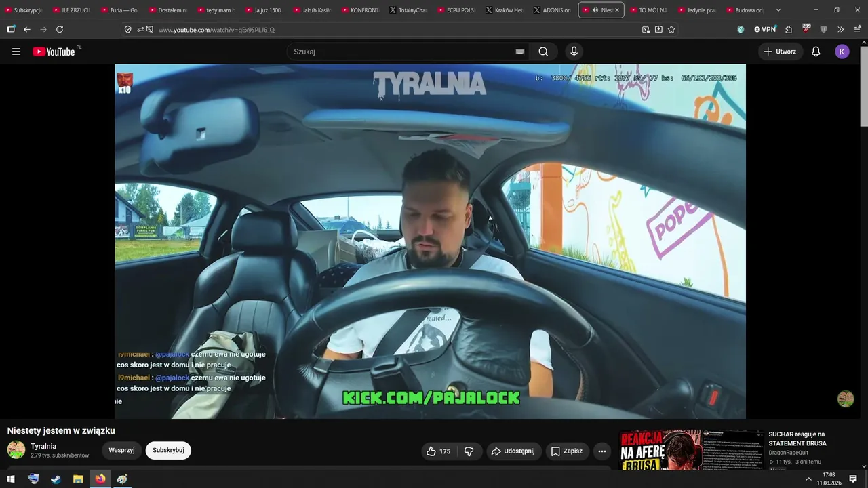
Task: Select the video title Niestety jestem w związku
Action: (61, 431)
